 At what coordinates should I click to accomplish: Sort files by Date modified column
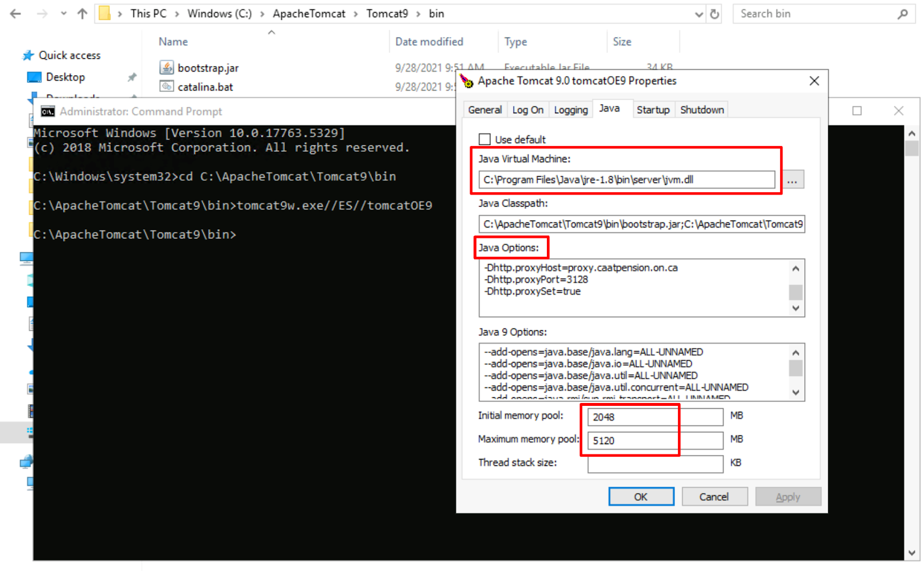pyautogui.click(x=429, y=42)
